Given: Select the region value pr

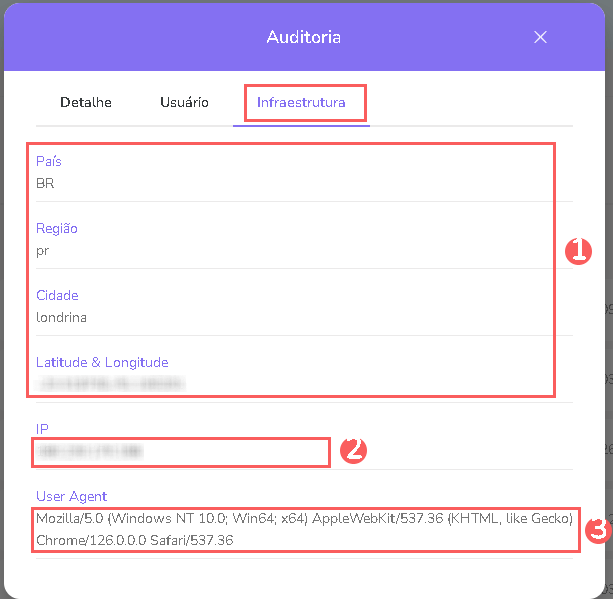Looking at the screenshot, I should (43, 250).
